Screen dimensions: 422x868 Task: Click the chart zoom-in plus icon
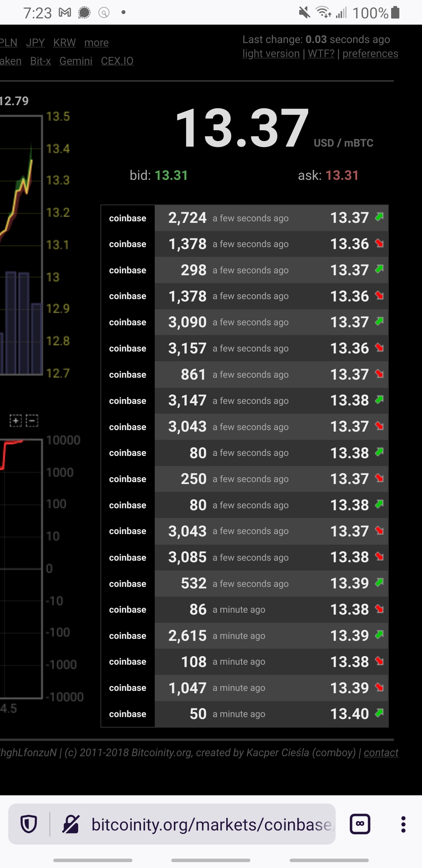(16, 421)
